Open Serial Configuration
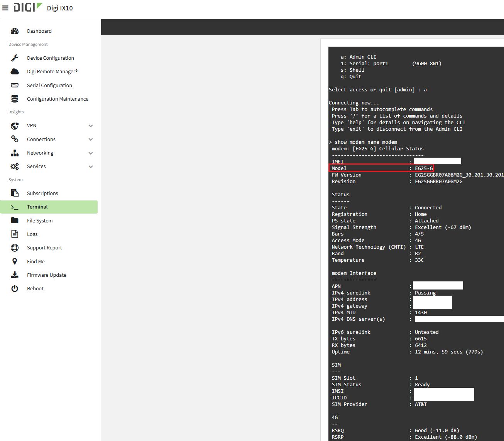 click(49, 85)
